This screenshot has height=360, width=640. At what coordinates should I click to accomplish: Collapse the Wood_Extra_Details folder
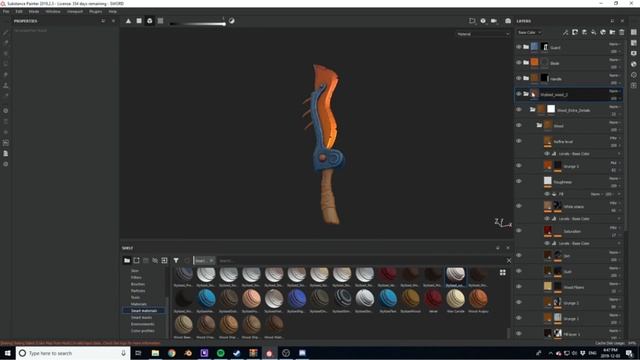click(532, 109)
